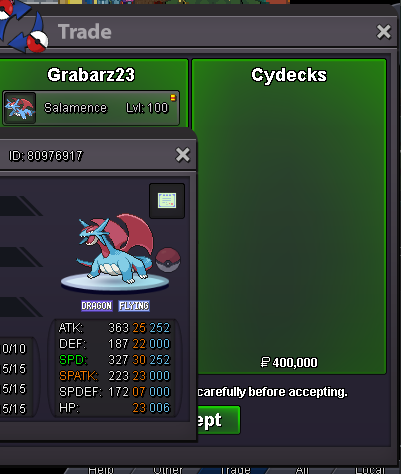Switch to the Help chat tab
The height and width of the screenshot is (474, 401).
pos(101,470)
